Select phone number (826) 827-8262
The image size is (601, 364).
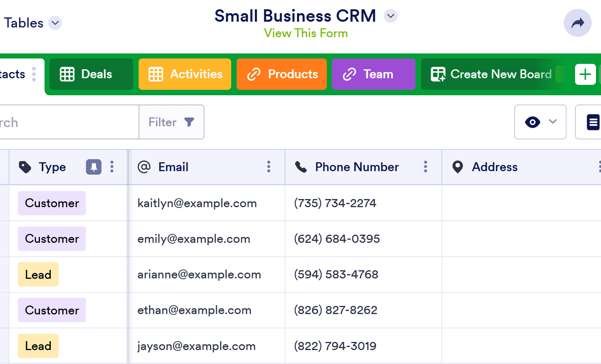336,310
